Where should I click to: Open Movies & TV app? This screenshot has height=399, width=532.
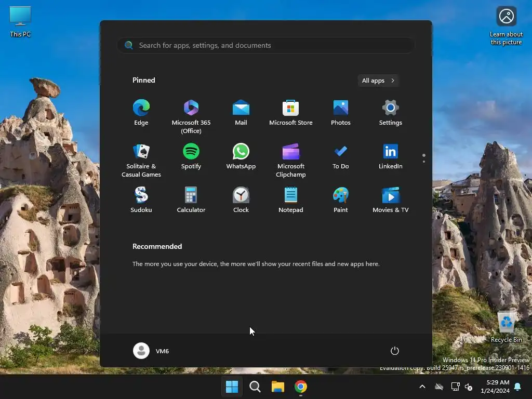click(391, 200)
